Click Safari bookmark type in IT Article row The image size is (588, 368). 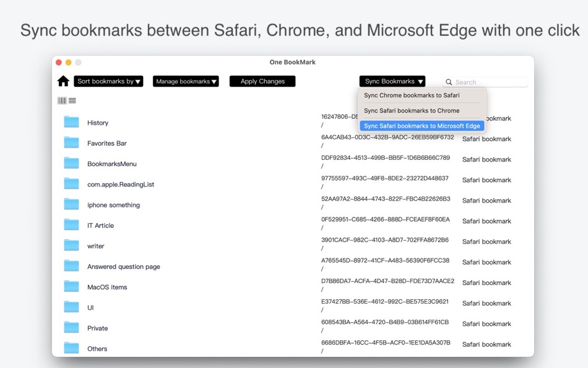point(486,221)
